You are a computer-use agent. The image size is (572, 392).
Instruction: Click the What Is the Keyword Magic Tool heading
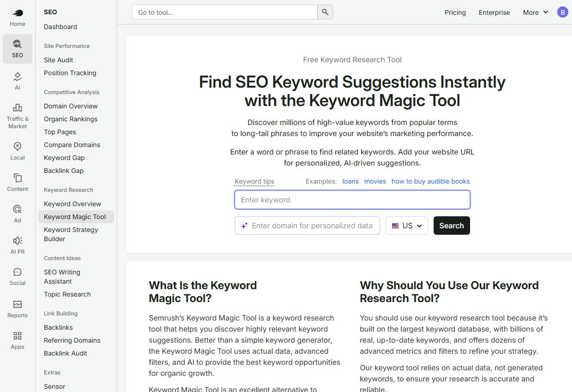point(203,291)
